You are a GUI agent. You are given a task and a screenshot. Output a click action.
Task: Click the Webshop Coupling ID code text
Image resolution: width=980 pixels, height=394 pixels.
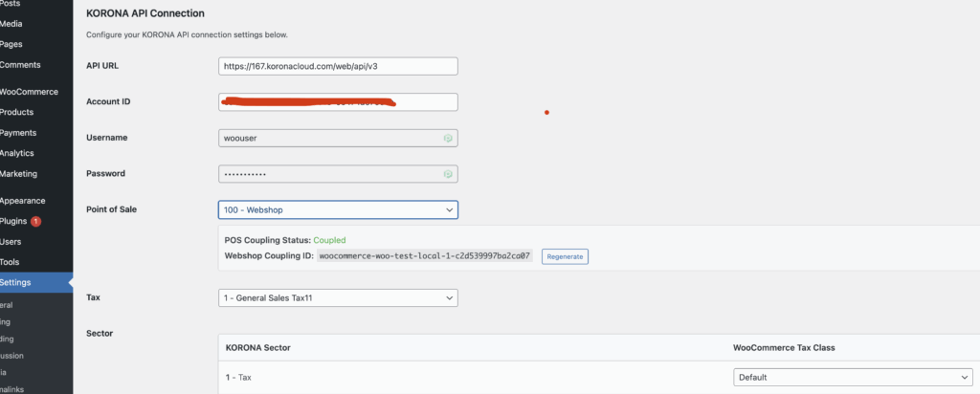[425, 256]
